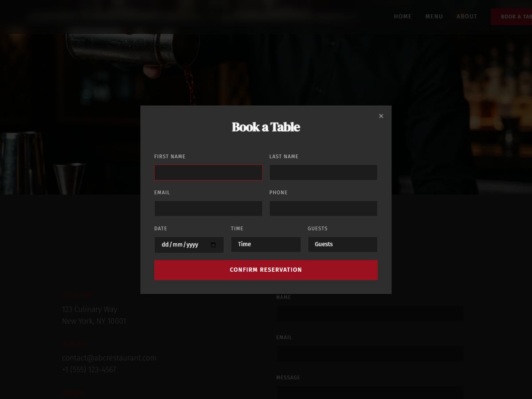Click the contact form Message field
532x399 pixels.
pyautogui.click(x=370, y=392)
